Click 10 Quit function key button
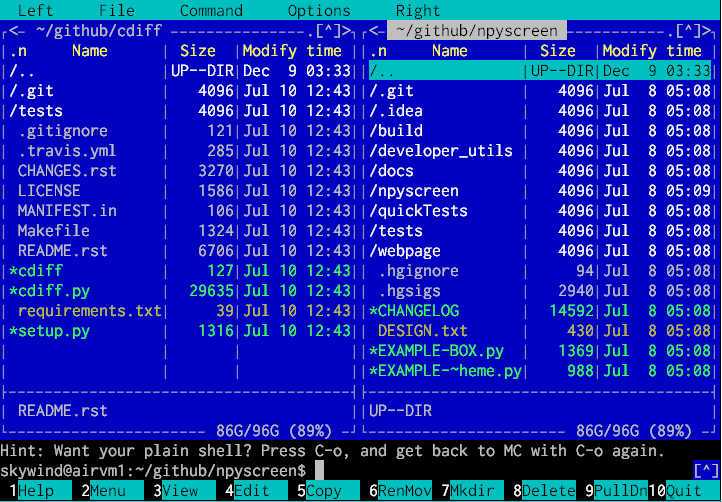Image resolution: width=722 pixels, height=502 pixels. click(x=684, y=491)
